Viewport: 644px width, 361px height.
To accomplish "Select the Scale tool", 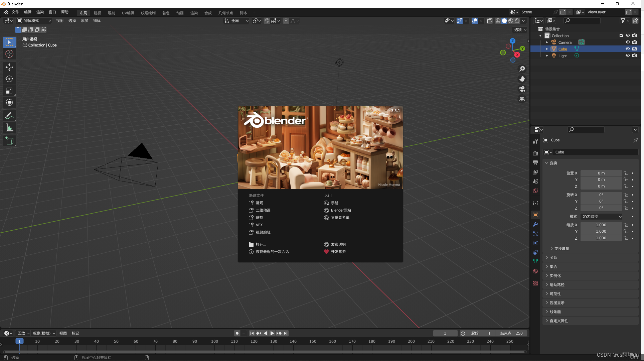I will coord(9,91).
